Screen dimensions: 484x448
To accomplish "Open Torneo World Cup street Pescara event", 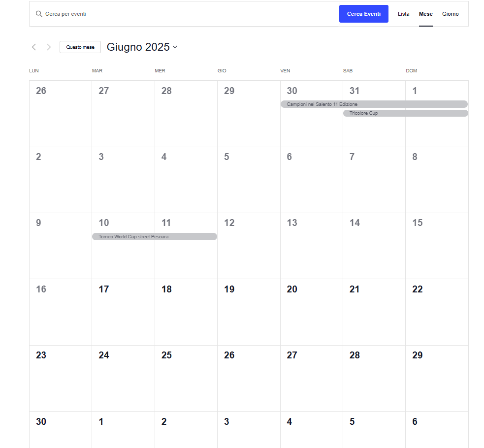I will point(155,237).
